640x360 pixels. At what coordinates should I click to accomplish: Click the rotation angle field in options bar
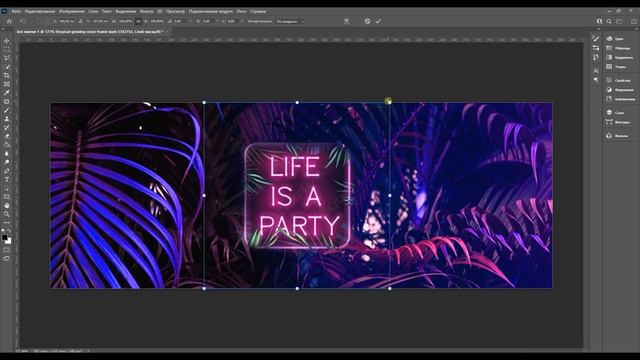179,21
